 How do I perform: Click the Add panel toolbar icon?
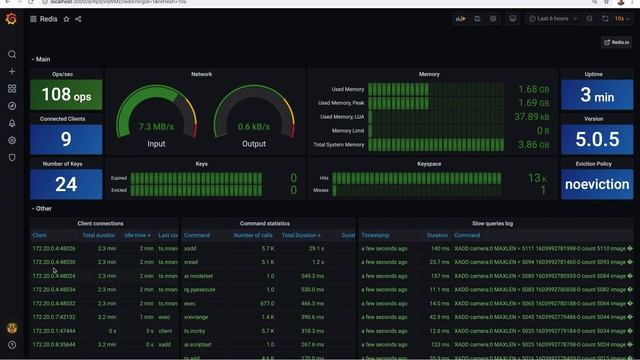click(x=460, y=19)
